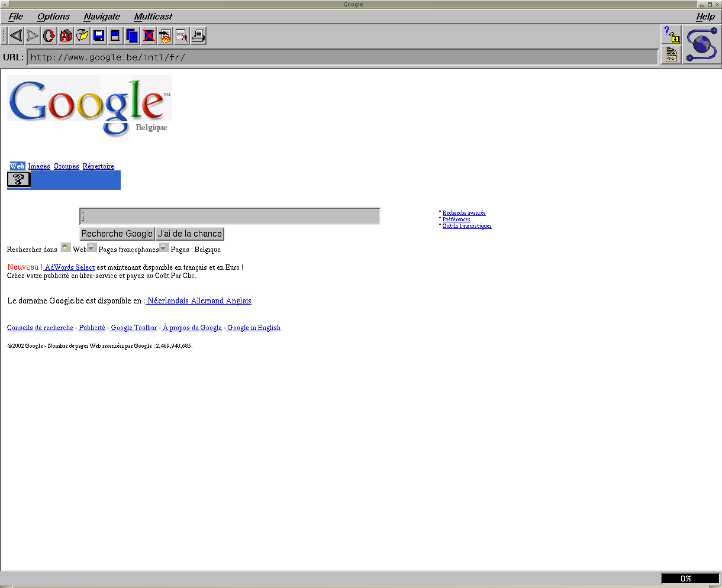Click the security padlock icon
The height and width of the screenshot is (588, 722).
point(672,35)
